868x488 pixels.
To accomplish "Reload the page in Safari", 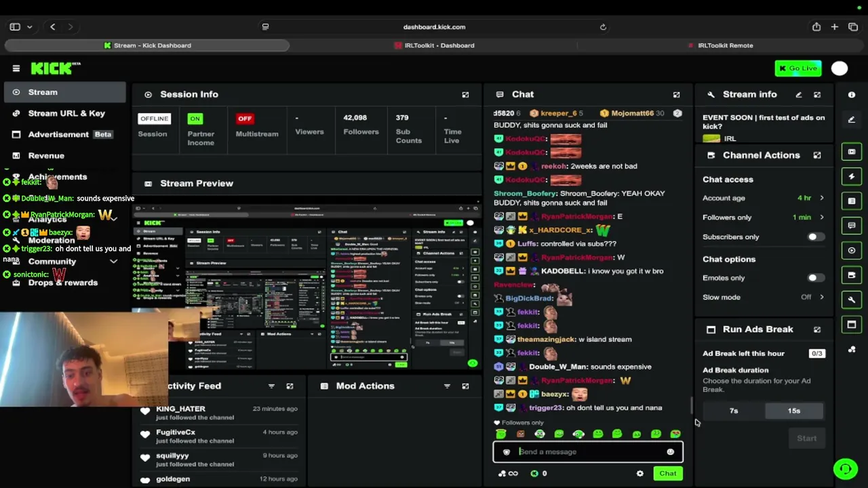I will click(603, 27).
